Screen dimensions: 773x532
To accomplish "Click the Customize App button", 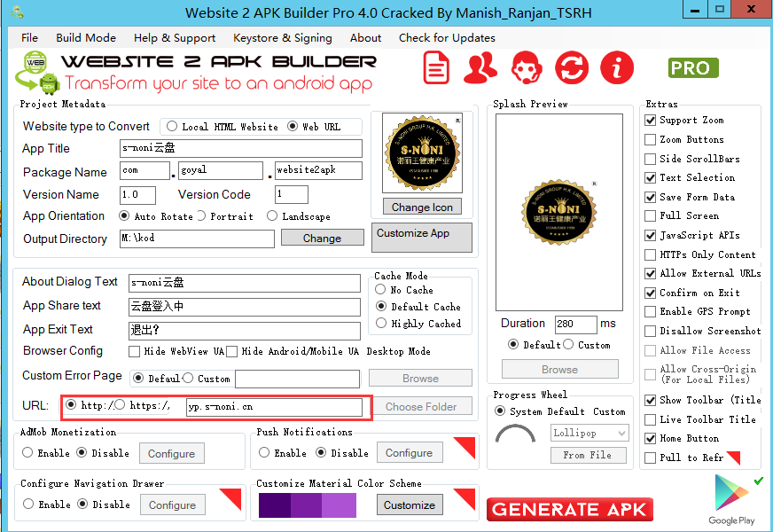I will 421,237.
